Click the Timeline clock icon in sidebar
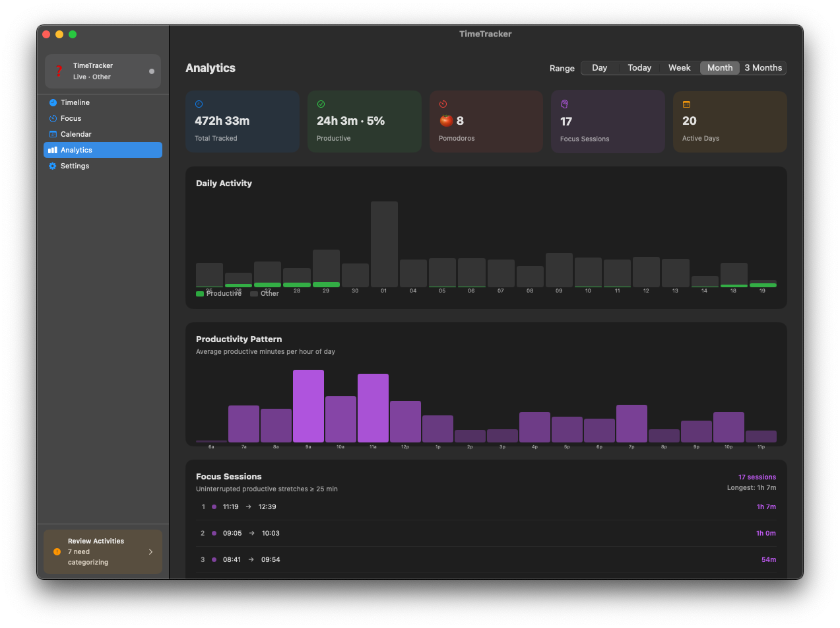 pos(53,102)
